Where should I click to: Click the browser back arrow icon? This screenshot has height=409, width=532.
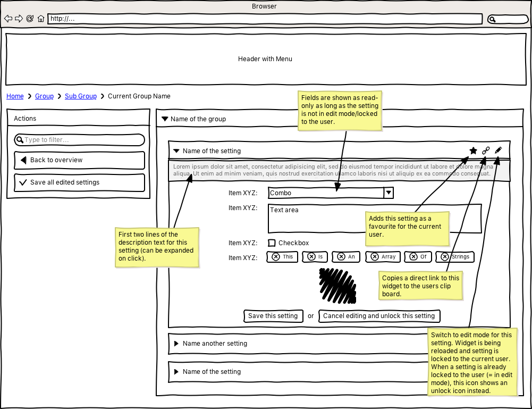[8, 19]
